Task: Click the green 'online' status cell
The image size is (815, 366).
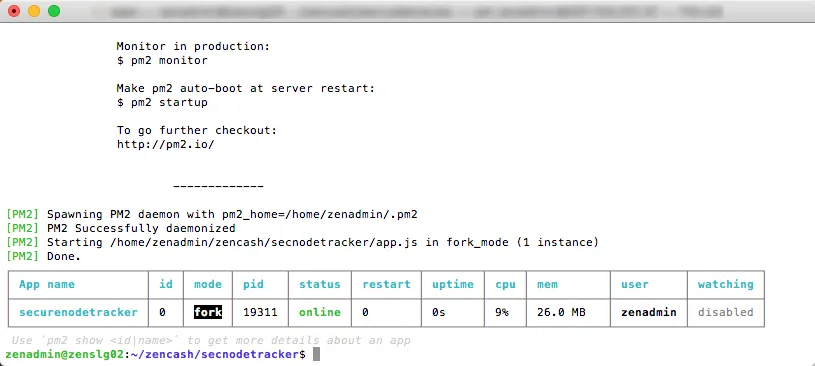Action: (x=320, y=312)
